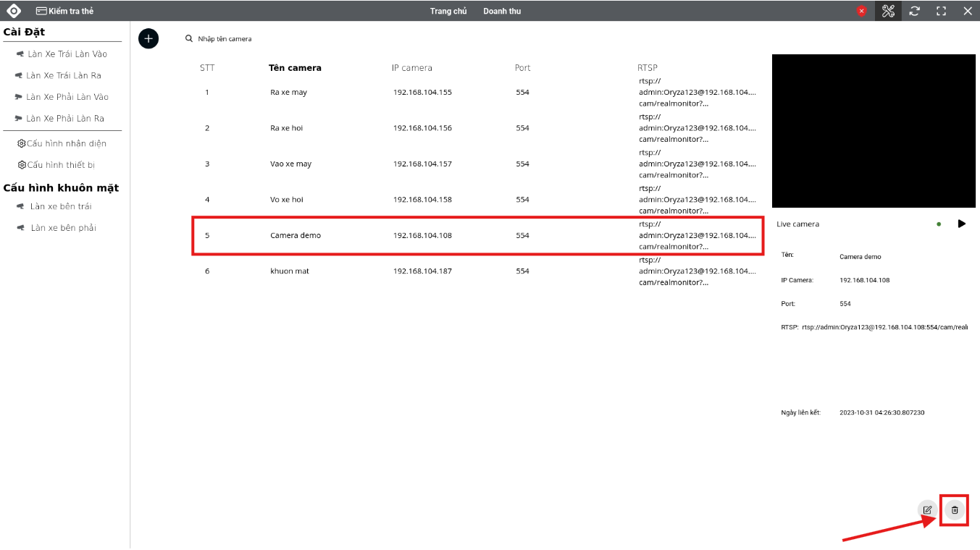This screenshot has height=550, width=980.
Task: Open Kiểm tra thẻ card check
Action: point(64,11)
